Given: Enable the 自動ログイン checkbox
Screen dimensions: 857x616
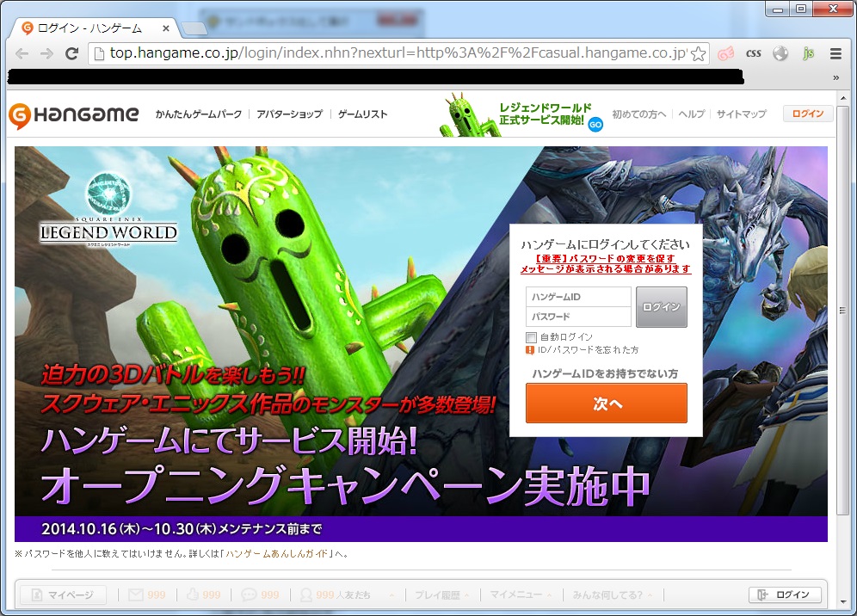Looking at the screenshot, I should coord(531,337).
